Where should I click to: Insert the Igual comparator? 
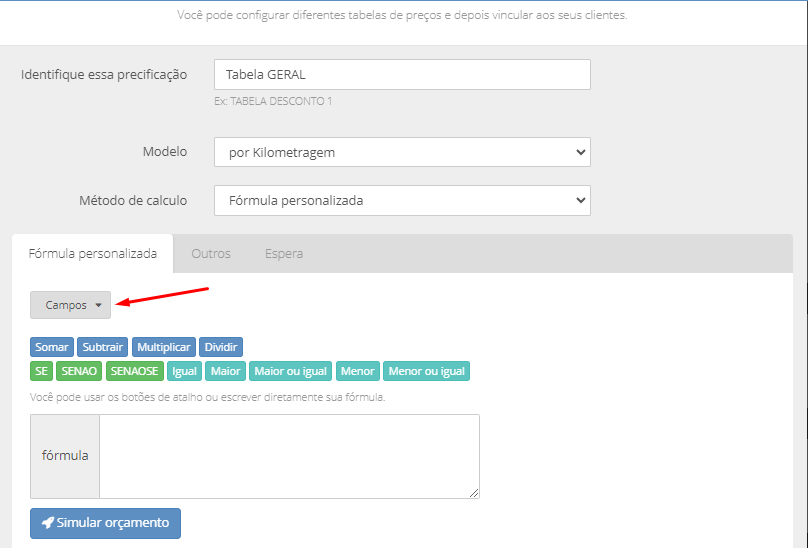[184, 371]
